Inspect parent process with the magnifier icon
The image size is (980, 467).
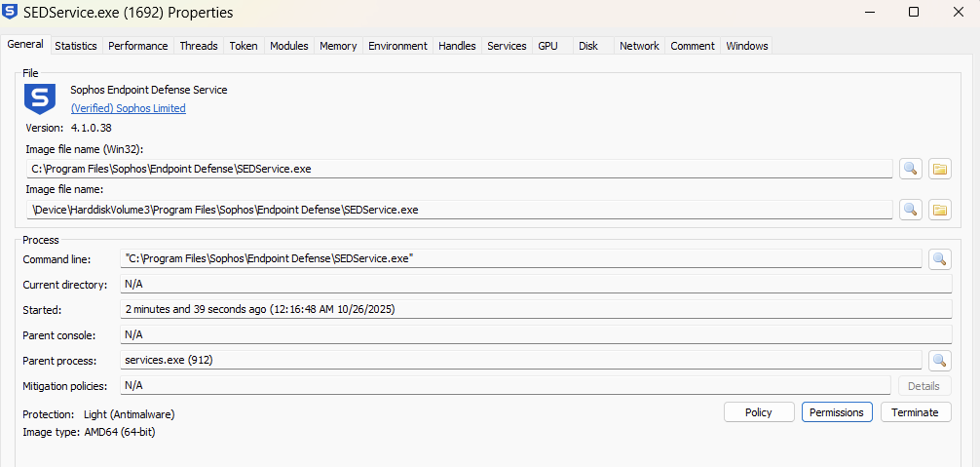[x=939, y=361]
